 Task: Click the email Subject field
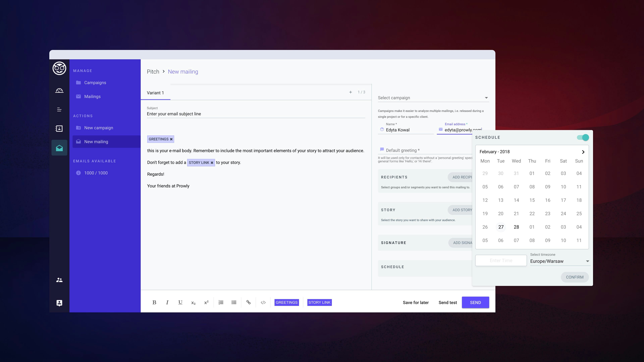pos(256,114)
